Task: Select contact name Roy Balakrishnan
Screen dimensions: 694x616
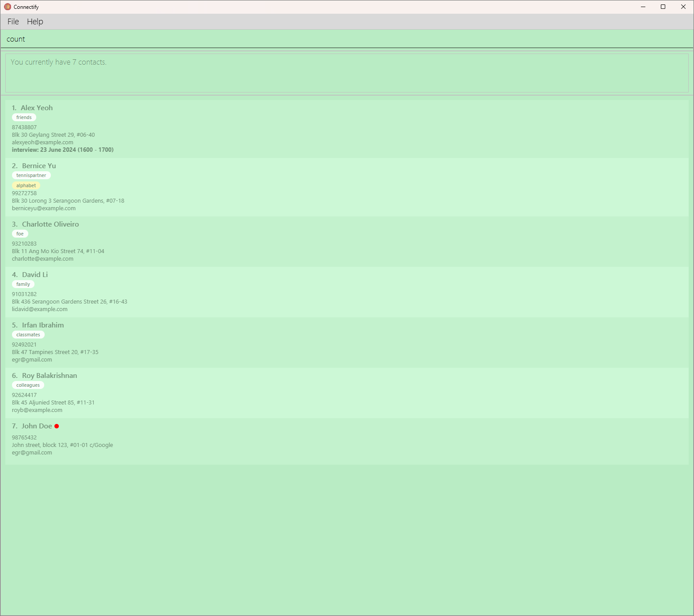Action: [50, 376]
